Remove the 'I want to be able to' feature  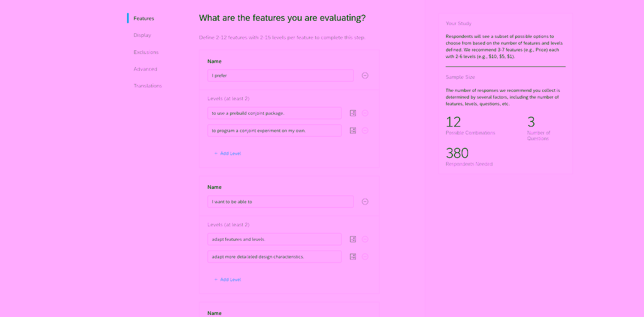(365, 202)
